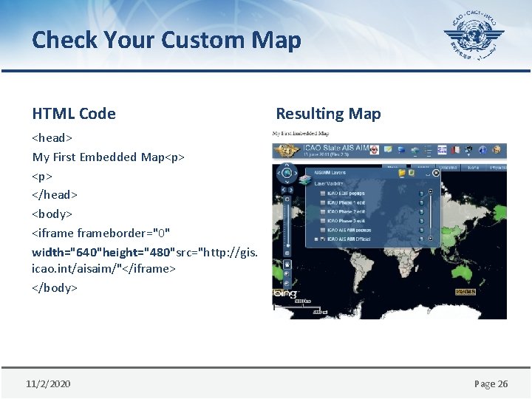Viewport: 532px width, 399px height.
Task: Open the options icon in the ICAO Phase 2 edit row
Action: point(421,212)
